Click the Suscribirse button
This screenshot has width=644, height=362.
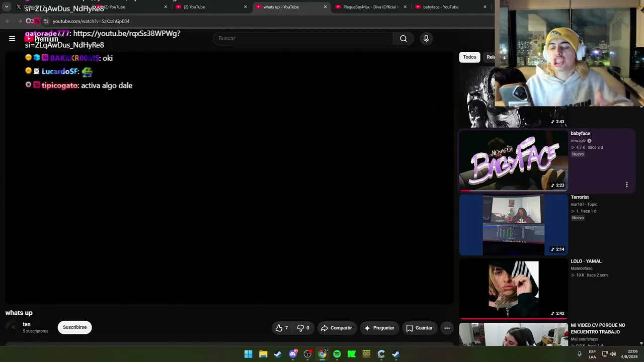coord(74,327)
